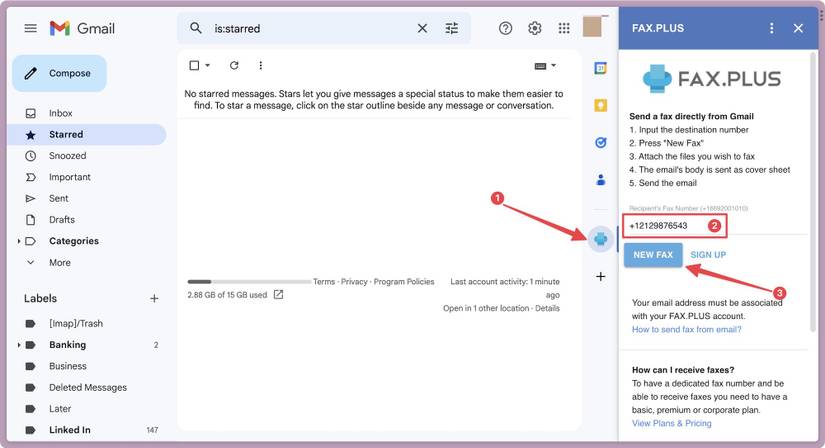Open the Google apps grid
Viewport: 825px width, 448px height.
coord(564,28)
